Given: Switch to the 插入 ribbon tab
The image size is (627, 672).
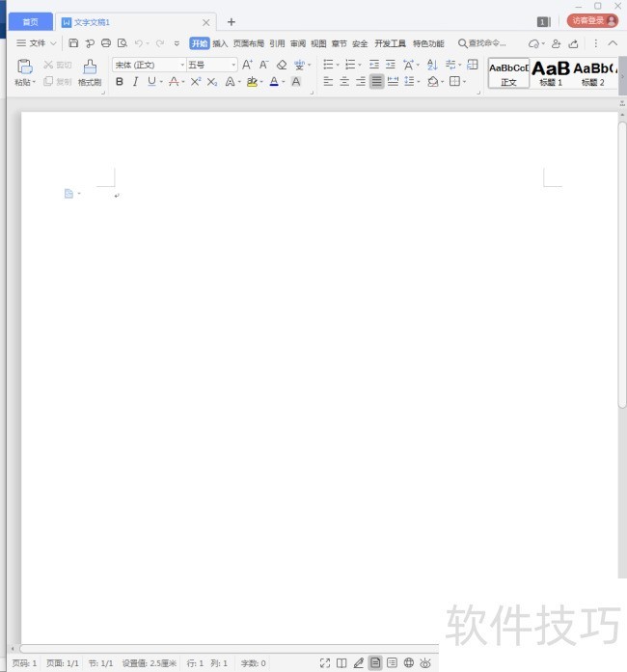Looking at the screenshot, I should click(220, 43).
